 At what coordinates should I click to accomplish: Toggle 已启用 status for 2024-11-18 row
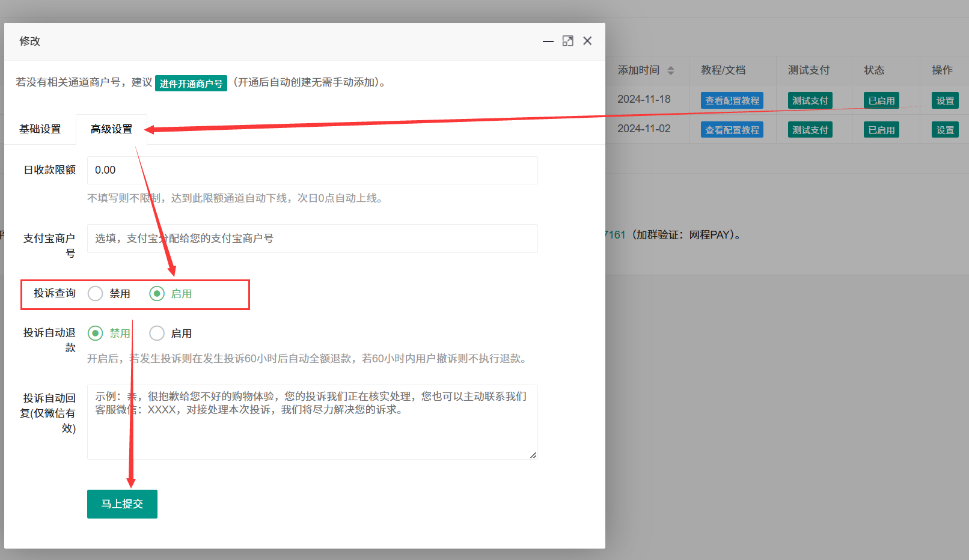click(881, 101)
